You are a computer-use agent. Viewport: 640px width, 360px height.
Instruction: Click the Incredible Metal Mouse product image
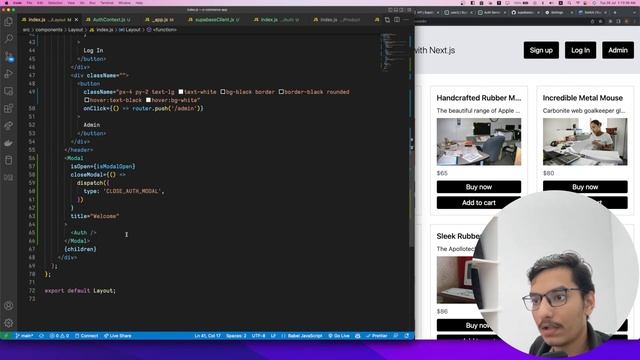[x=585, y=142]
